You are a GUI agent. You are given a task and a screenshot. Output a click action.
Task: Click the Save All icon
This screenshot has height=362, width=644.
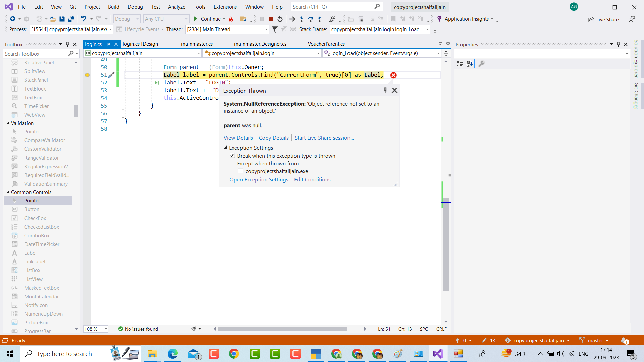pyautogui.click(x=71, y=19)
